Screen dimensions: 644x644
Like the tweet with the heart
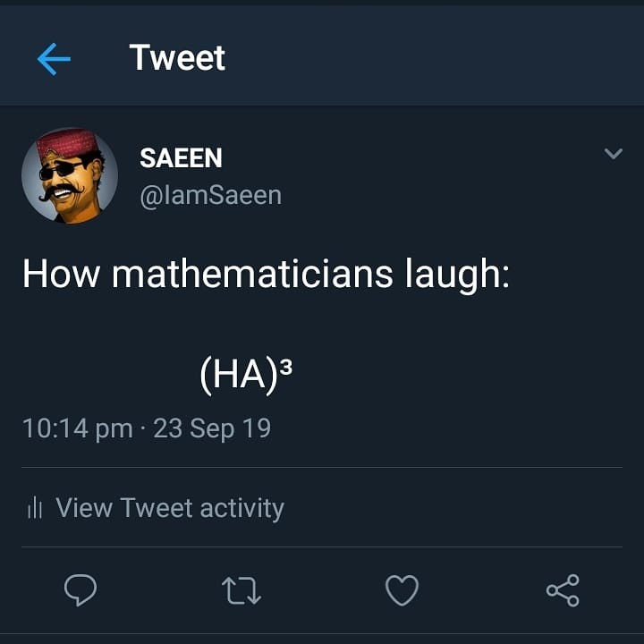[x=402, y=589]
